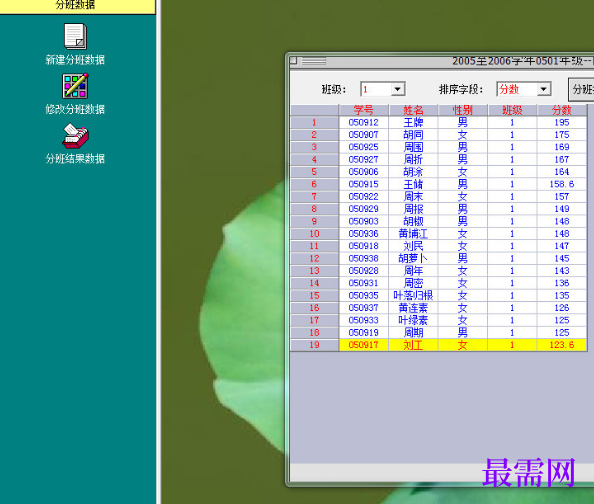Click name cell 胡萝卜

click(413, 258)
